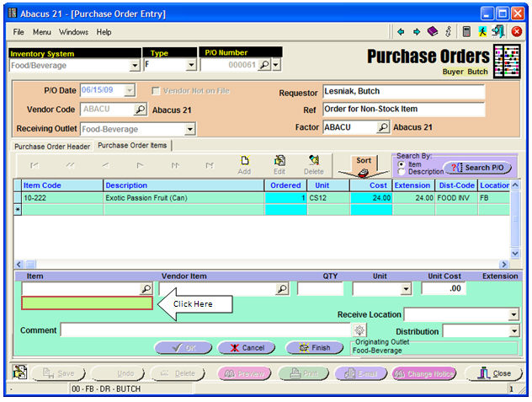Click the Factor lookup magnifier icon
Image resolution: width=532 pixels, height=402 pixels.
click(x=383, y=127)
